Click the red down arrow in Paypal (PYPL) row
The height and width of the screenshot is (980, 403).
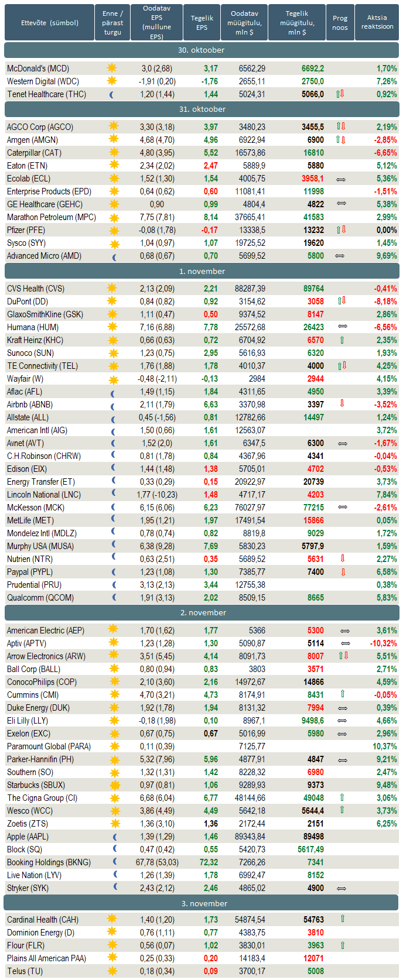[x=343, y=572]
